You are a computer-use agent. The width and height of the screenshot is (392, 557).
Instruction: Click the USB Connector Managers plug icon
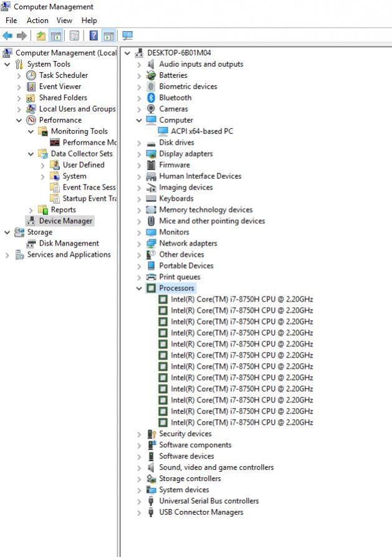click(x=151, y=512)
